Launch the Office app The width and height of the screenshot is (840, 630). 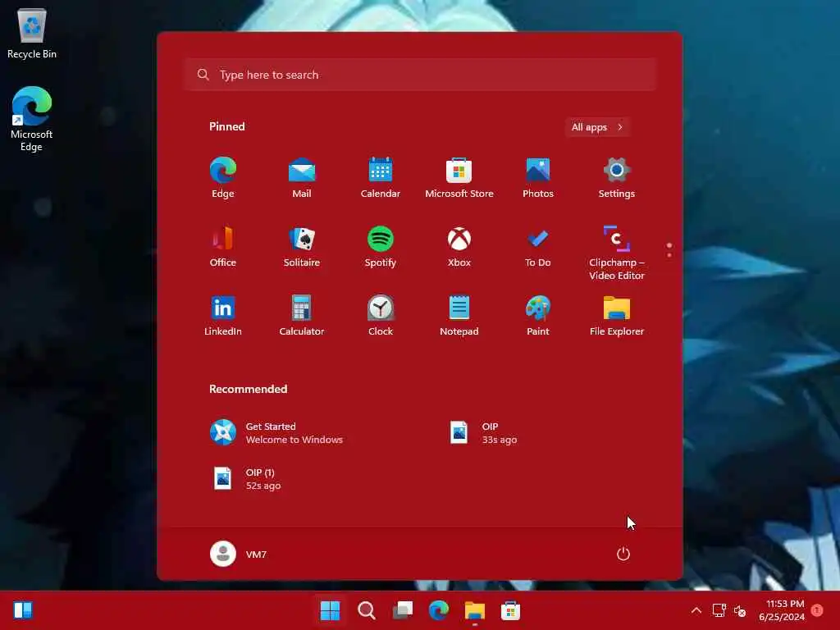[x=223, y=247]
